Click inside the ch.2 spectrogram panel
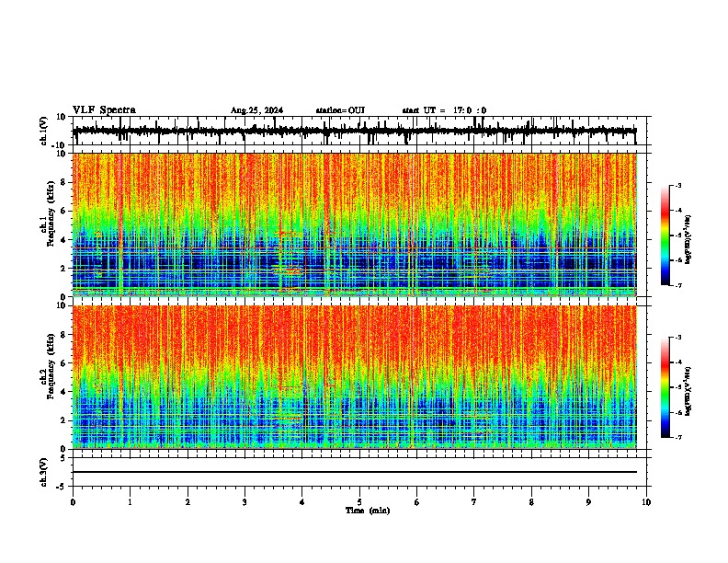Screen dimensions: 728x563 354,377
